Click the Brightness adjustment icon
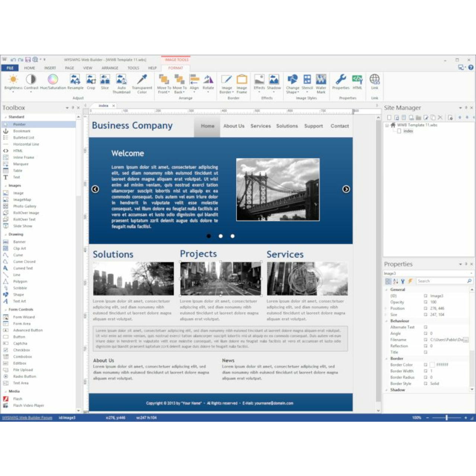 13,80
